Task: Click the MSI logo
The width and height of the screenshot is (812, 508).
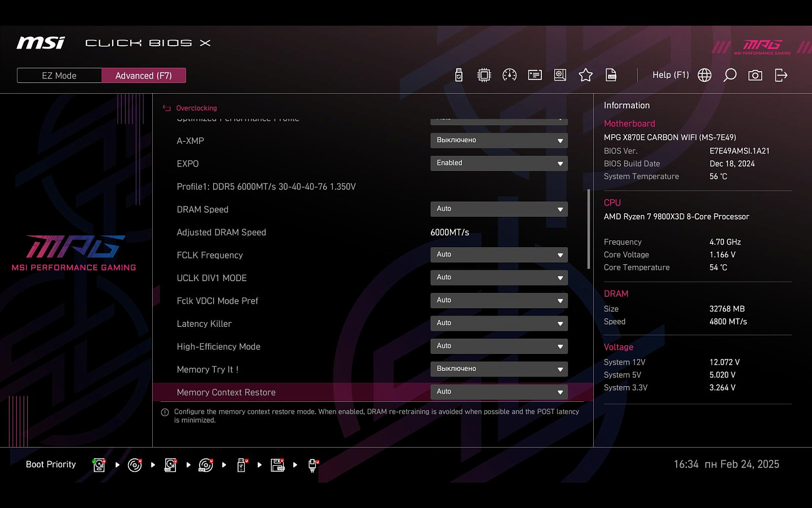Action: 41,43
